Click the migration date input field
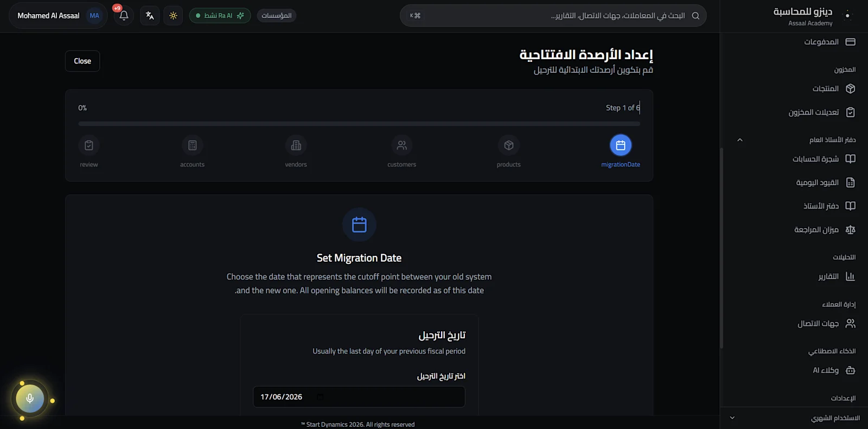The width and height of the screenshot is (868, 429). tap(359, 397)
